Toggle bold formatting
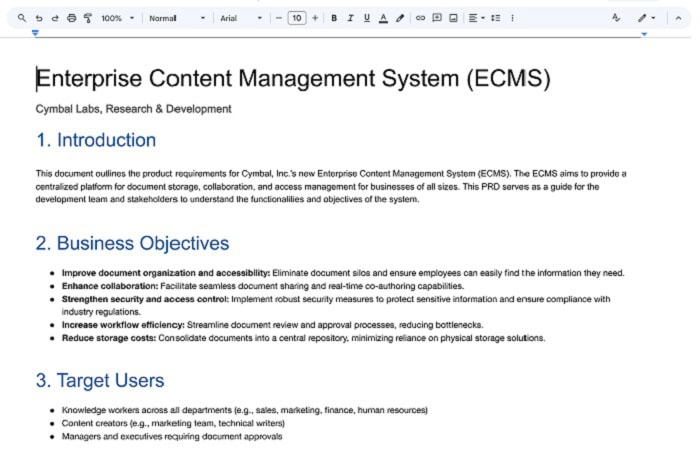This screenshot has width=700, height=462. click(x=334, y=18)
